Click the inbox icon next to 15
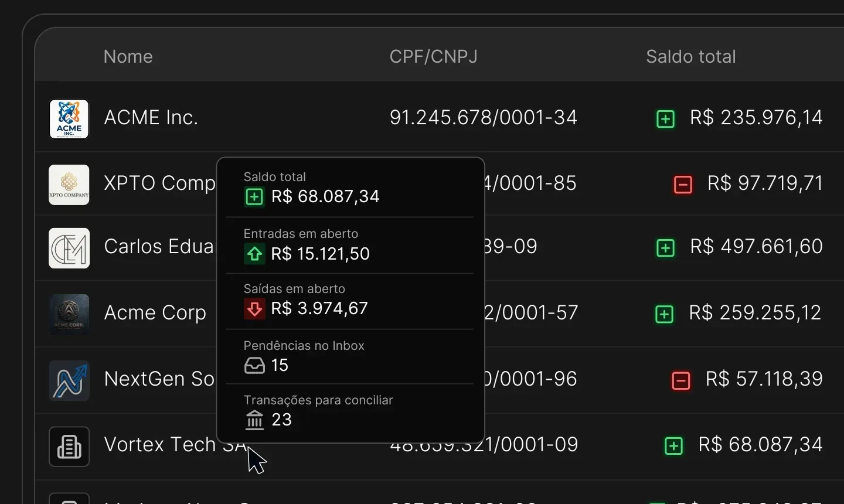 [254, 366]
